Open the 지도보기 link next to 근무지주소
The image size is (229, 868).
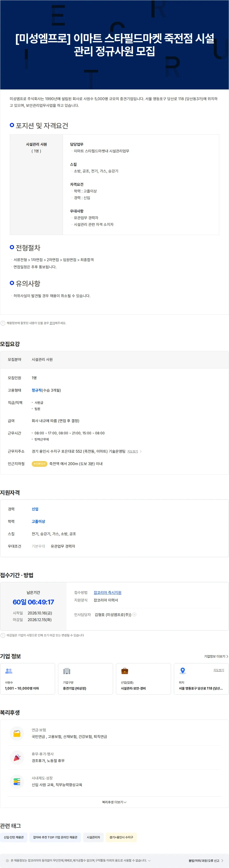click(132, 452)
